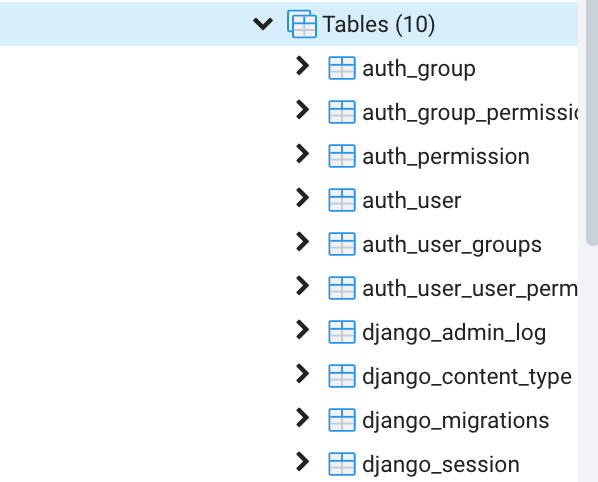Click the django_migrations table icon

[x=342, y=420]
